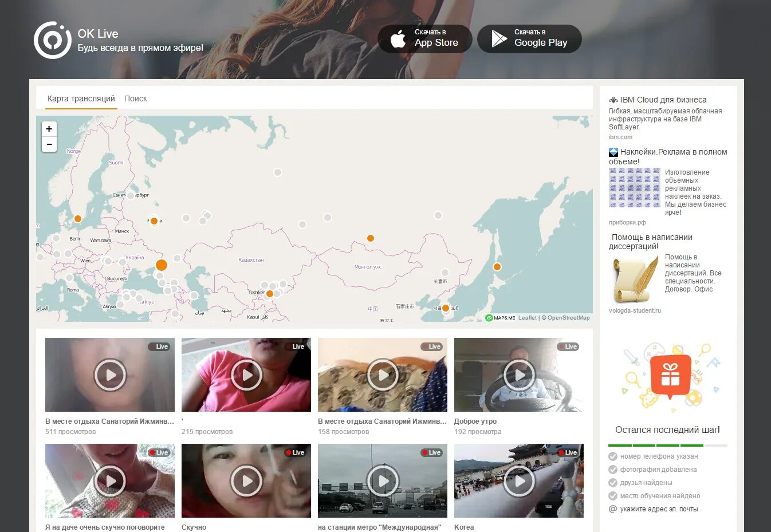Open the Korea stream title
This screenshot has height=532, width=771.
[464, 527]
